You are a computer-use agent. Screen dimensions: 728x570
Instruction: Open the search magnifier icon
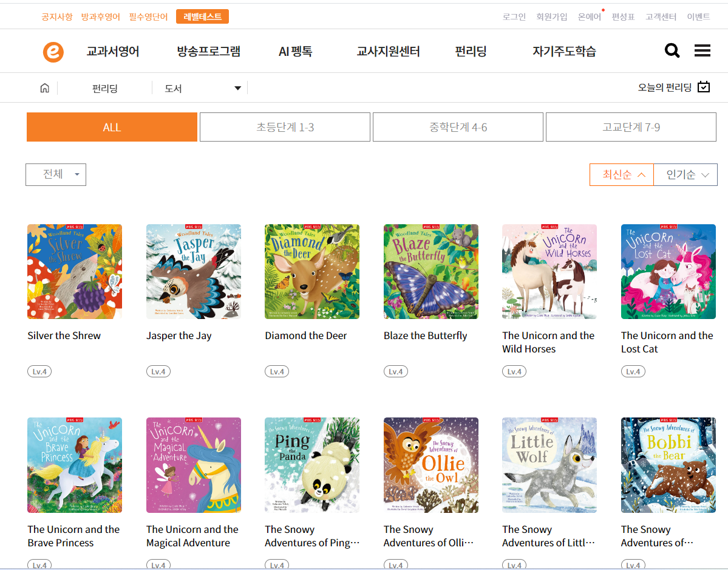(x=672, y=50)
